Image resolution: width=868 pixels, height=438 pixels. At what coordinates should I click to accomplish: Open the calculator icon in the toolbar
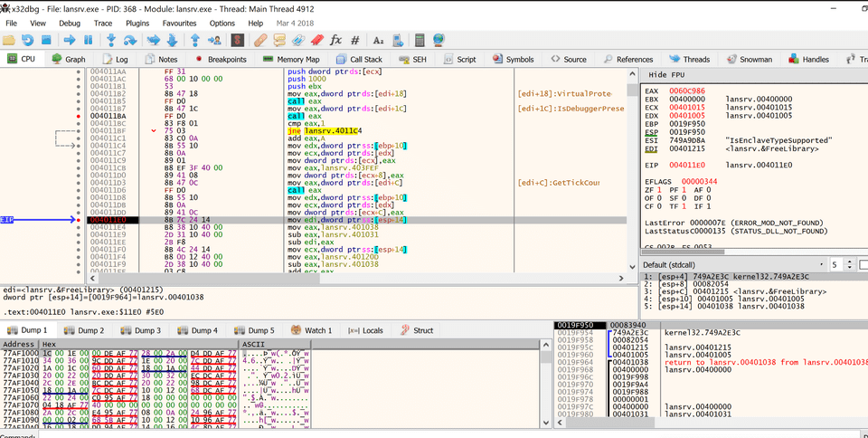[420, 40]
